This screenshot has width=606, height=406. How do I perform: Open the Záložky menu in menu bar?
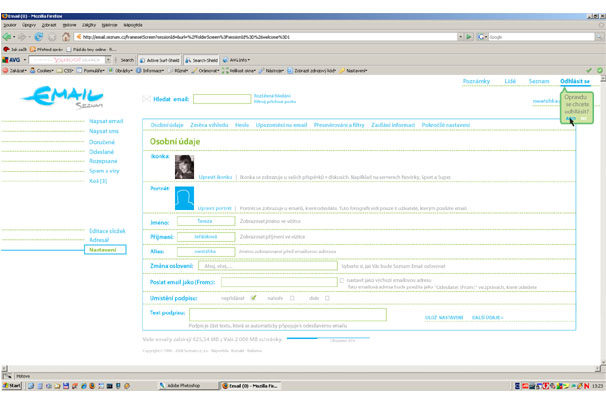coord(89,25)
